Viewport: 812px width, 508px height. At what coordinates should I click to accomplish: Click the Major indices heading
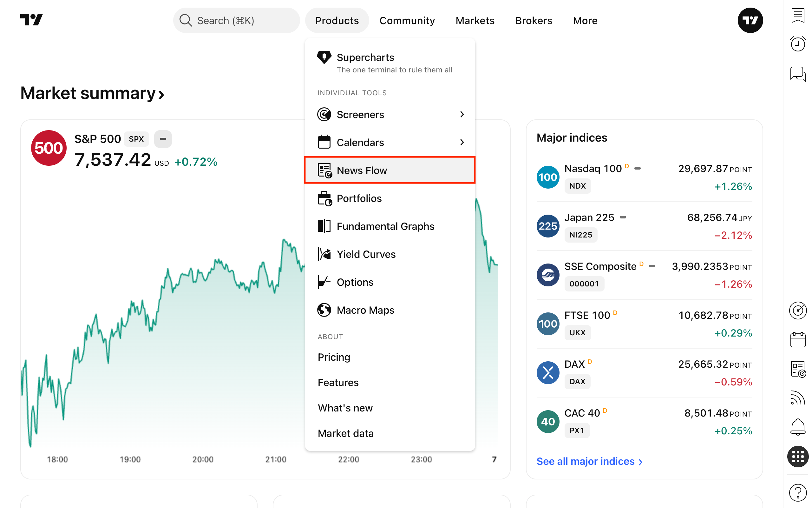pyautogui.click(x=572, y=138)
